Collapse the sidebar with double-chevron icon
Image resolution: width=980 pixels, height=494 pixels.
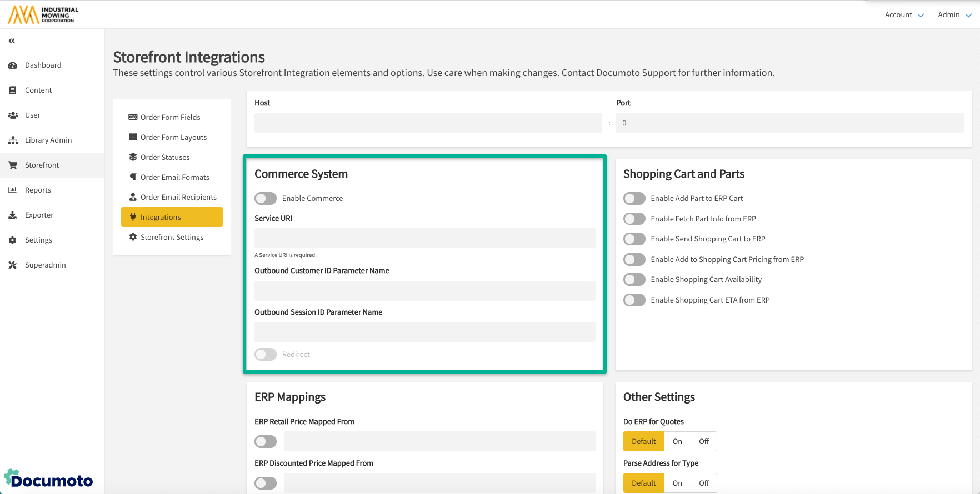pos(12,41)
